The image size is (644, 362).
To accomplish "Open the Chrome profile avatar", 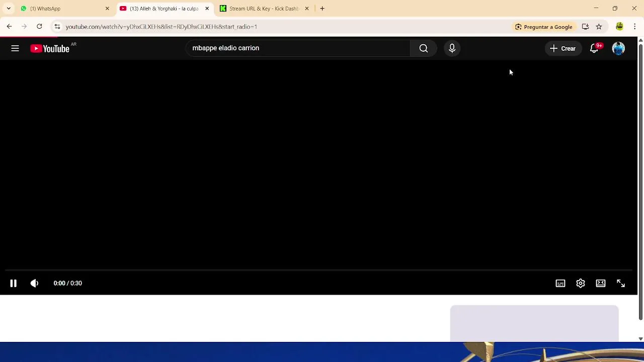I will coord(619,27).
